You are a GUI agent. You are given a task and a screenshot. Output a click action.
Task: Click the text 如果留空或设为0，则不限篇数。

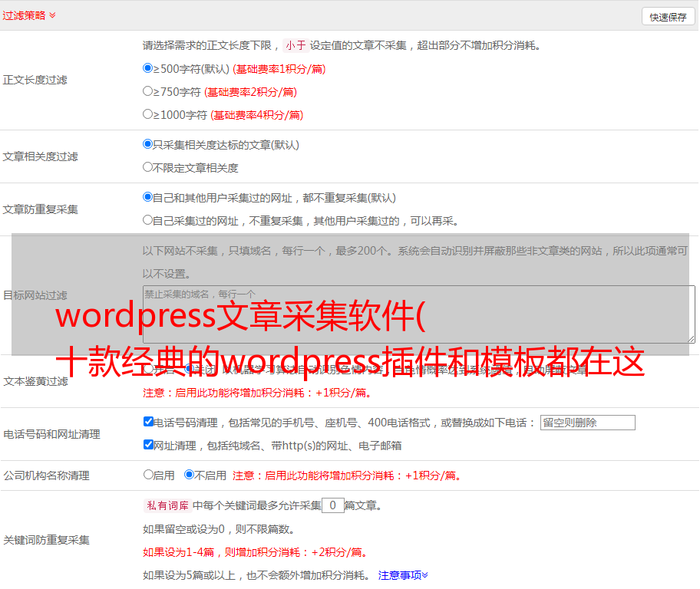pos(219,529)
